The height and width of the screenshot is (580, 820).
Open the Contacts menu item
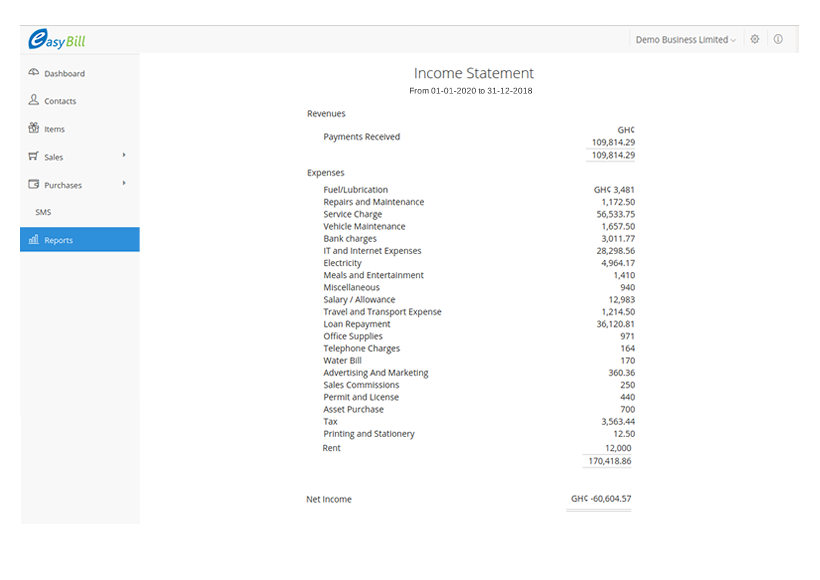60,101
